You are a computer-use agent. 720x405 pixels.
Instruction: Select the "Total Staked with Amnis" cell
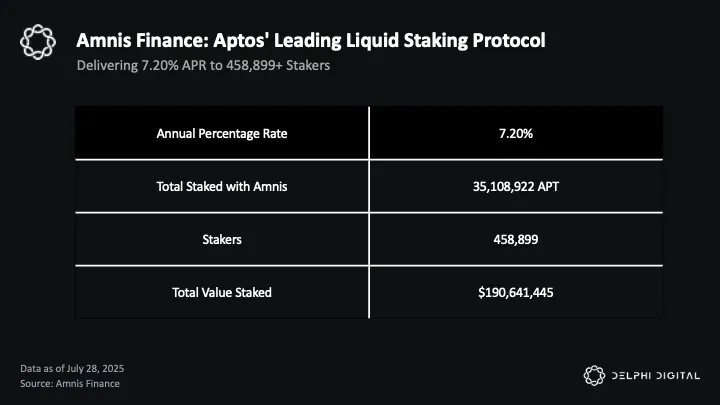[x=221, y=186]
